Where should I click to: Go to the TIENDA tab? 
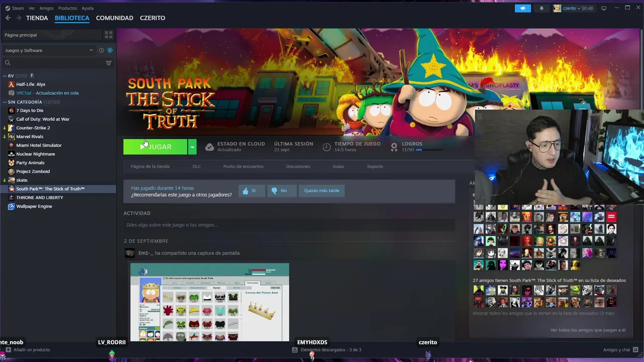click(37, 18)
